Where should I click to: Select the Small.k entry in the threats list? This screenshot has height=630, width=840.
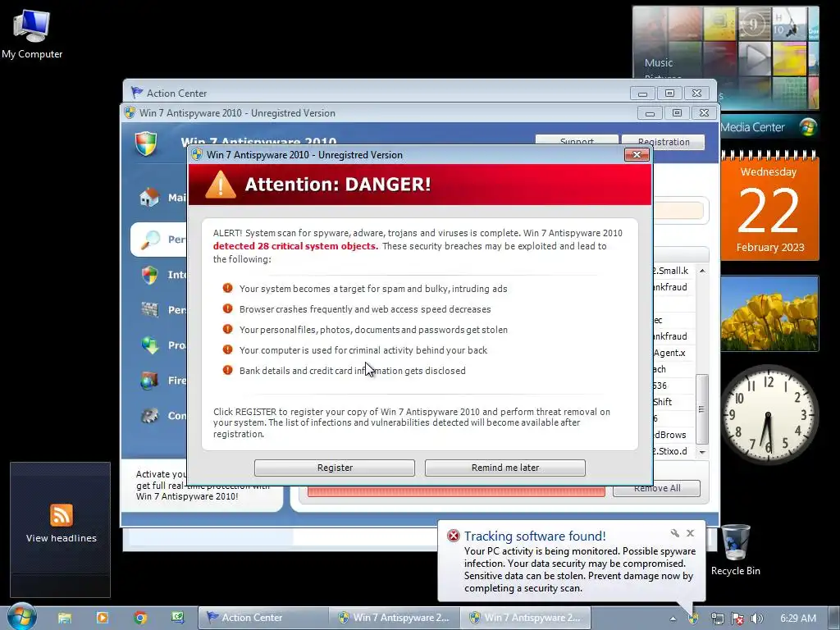[670, 271]
